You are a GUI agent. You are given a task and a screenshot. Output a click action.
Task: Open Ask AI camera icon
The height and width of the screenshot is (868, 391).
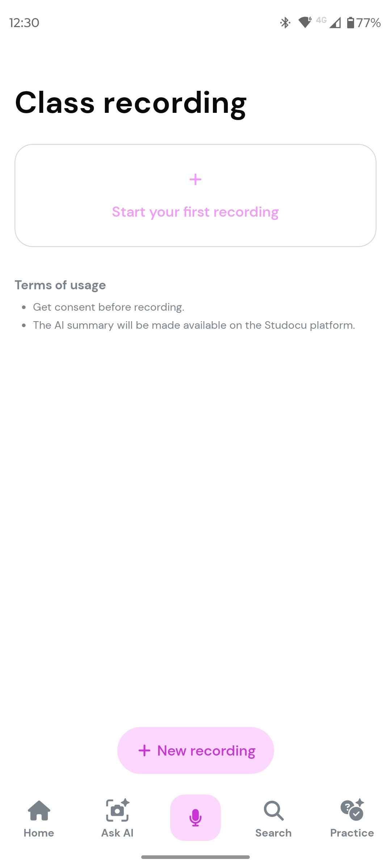coord(117,810)
